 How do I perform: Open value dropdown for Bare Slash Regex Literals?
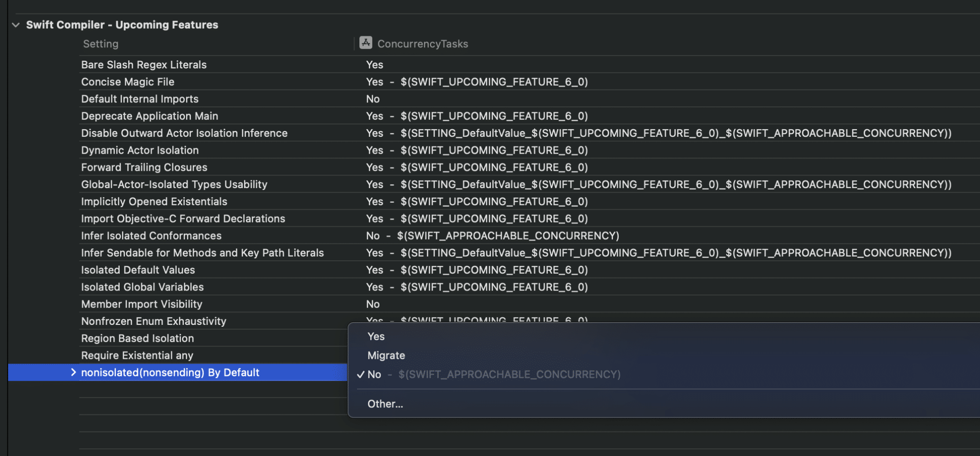point(375,65)
